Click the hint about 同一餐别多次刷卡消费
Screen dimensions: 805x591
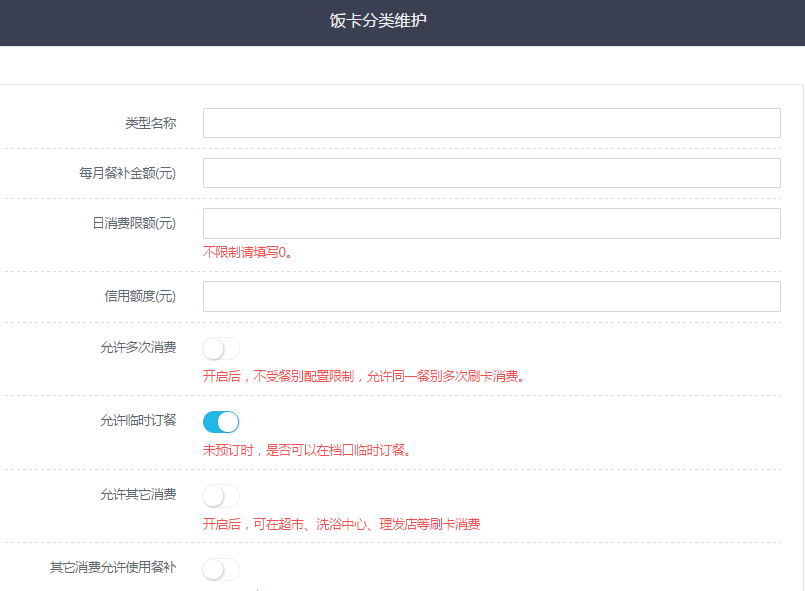tap(364, 377)
